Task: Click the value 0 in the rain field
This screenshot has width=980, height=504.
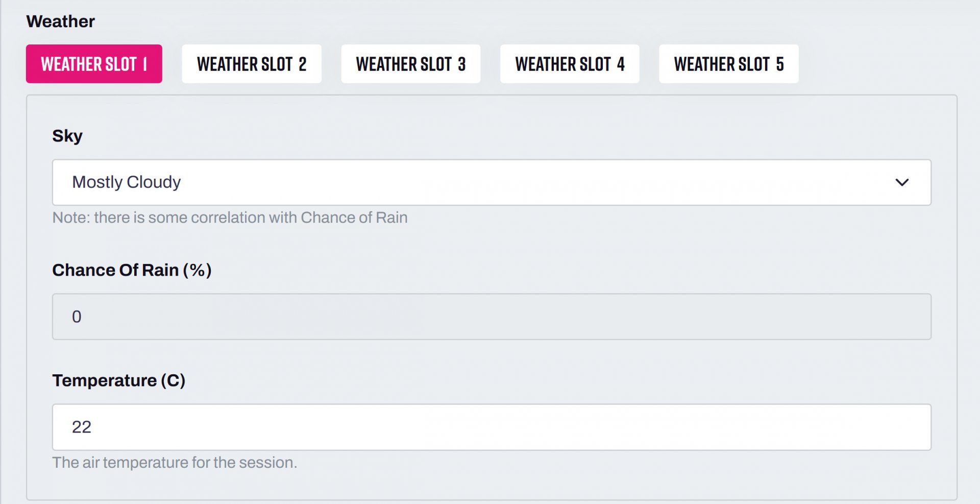Action: (x=77, y=317)
